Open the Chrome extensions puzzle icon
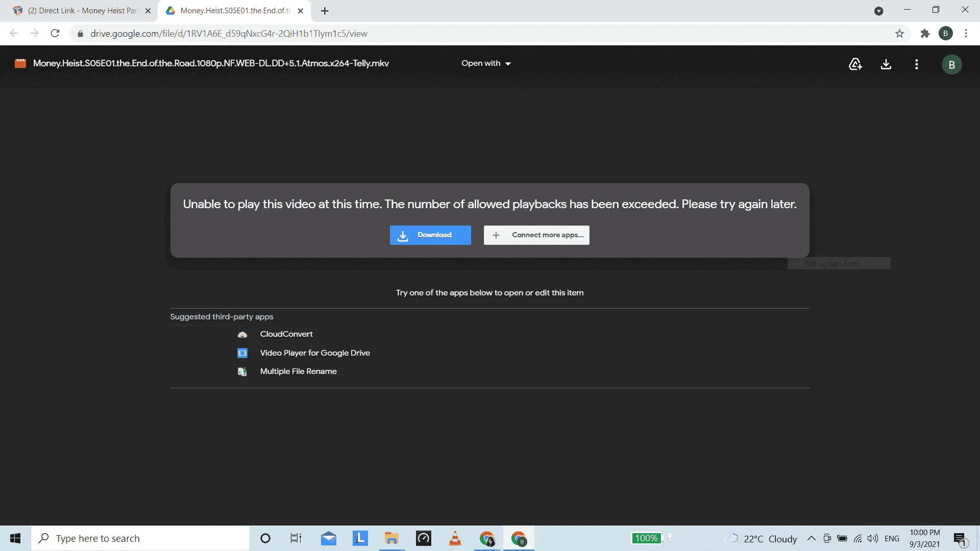Viewport: 980px width, 551px height. pos(925,34)
